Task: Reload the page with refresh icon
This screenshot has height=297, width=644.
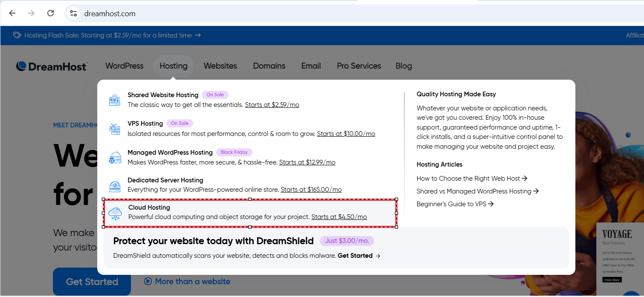Action: [50, 13]
